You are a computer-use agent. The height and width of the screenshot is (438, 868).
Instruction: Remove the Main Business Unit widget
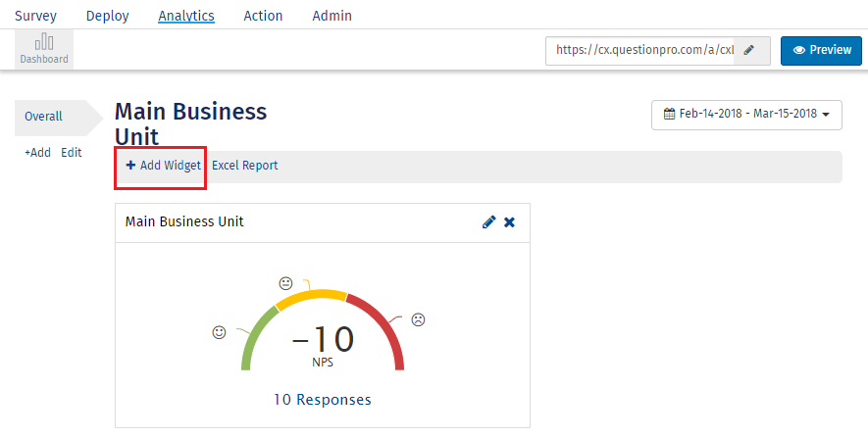tap(509, 222)
